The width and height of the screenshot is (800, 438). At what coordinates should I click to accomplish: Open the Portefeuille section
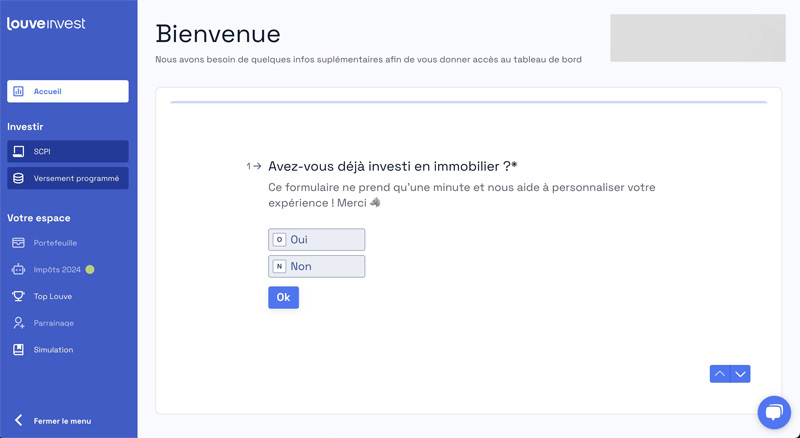[x=68, y=242]
